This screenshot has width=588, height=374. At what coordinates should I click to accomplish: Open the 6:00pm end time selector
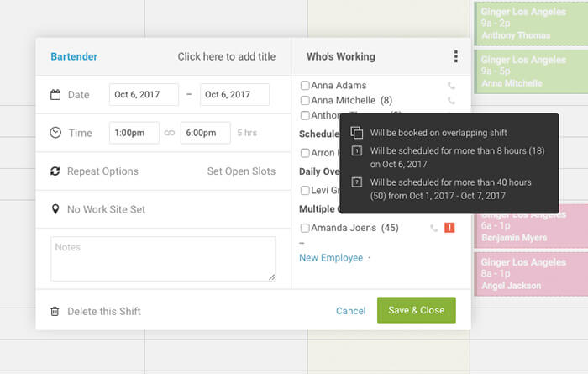tap(206, 133)
